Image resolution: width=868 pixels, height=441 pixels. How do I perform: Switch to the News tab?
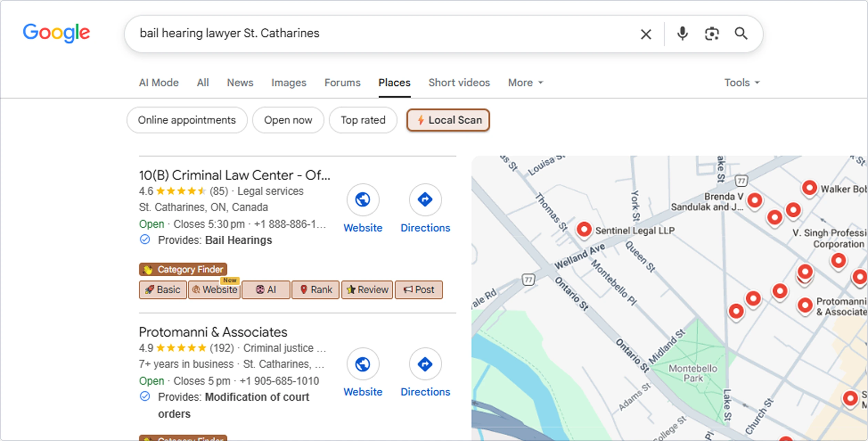coord(240,83)
